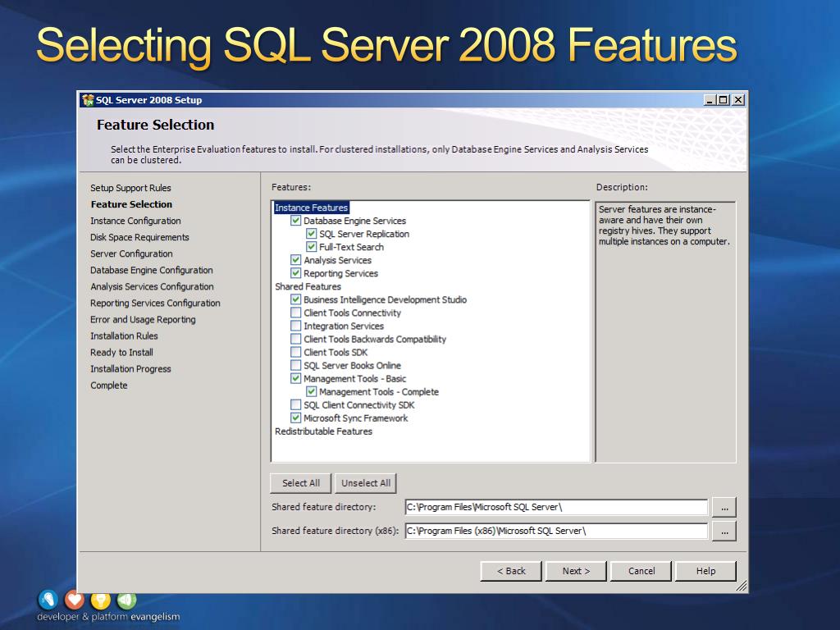Click Error and Usage Reporting step
The height and width of the screenshot is (630, 840).
tap(143, 319)
